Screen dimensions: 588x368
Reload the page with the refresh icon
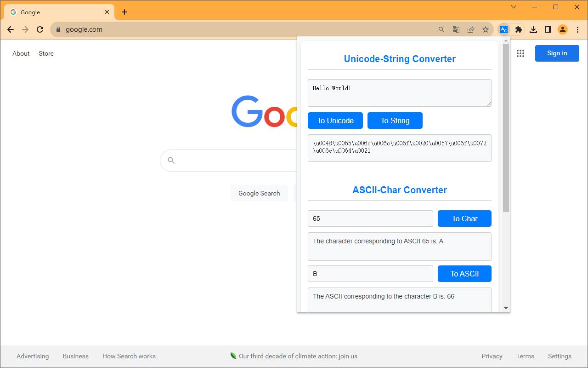[x=40, y=29]
